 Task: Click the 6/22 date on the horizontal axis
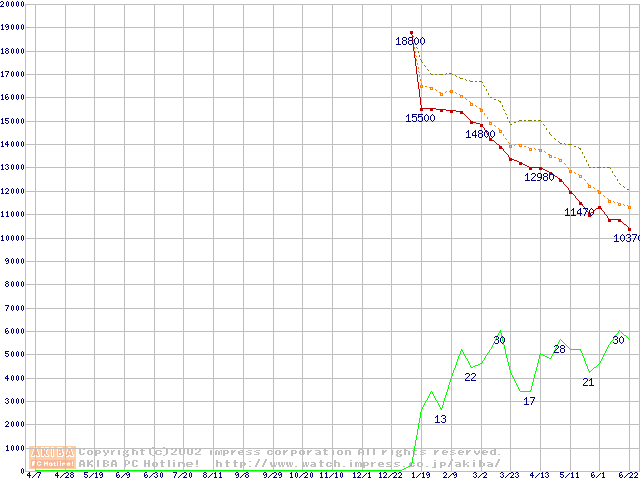click(x=629, y=475)
